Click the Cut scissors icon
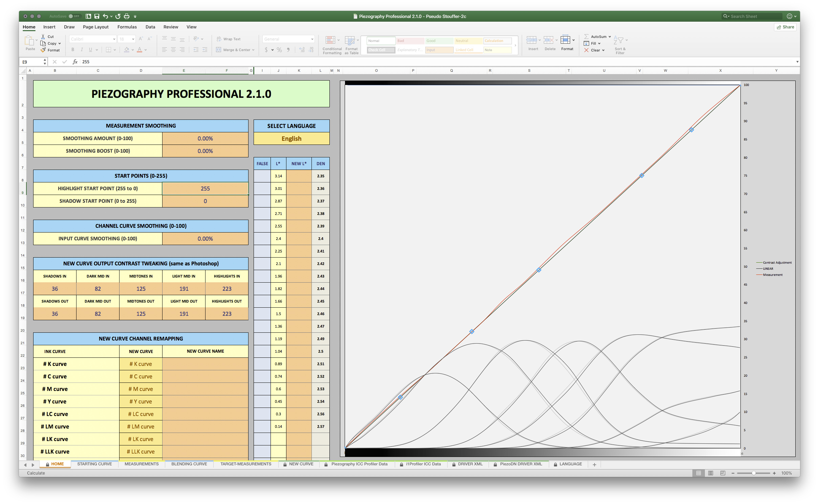This screenshot has height=504, width=819. pos(43,37)
